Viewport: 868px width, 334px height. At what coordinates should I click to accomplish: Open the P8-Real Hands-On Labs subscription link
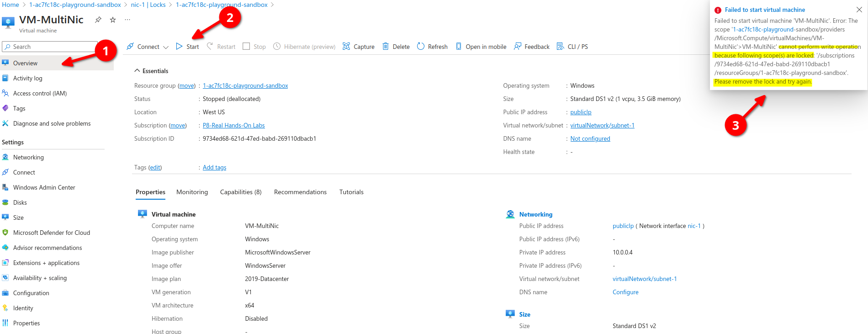(x=233, y=126)
